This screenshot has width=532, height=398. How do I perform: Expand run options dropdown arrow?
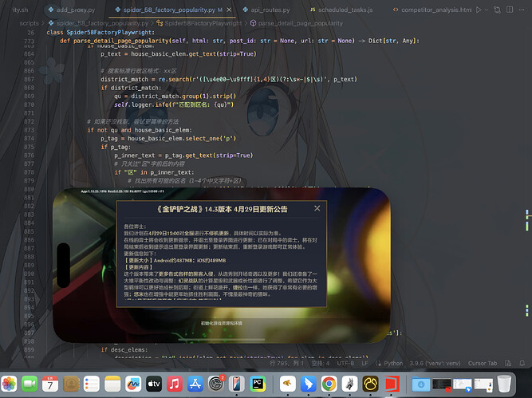(487, 10)
